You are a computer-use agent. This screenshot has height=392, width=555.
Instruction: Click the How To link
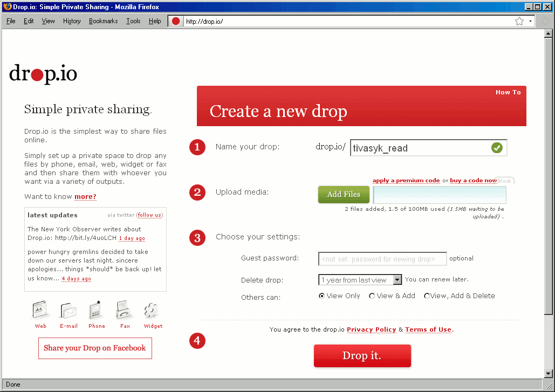[508, 92]
